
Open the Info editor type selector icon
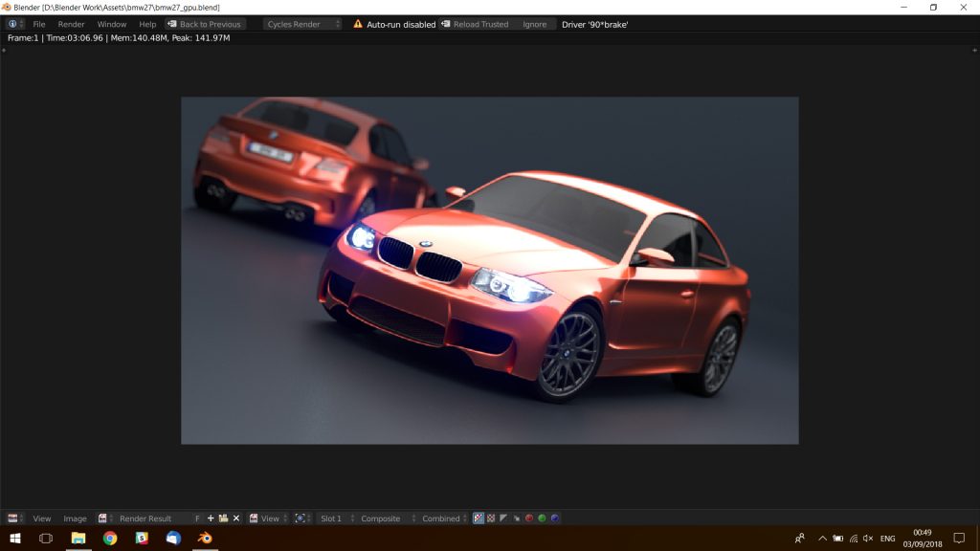(15, 24)
